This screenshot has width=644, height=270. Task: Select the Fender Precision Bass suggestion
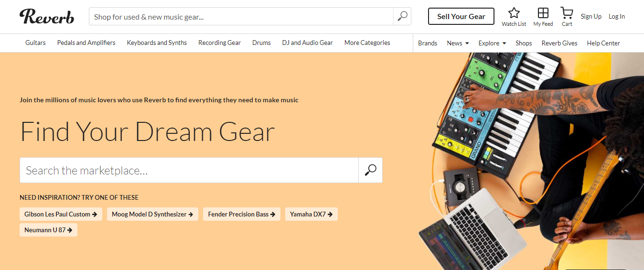point(241,214)
